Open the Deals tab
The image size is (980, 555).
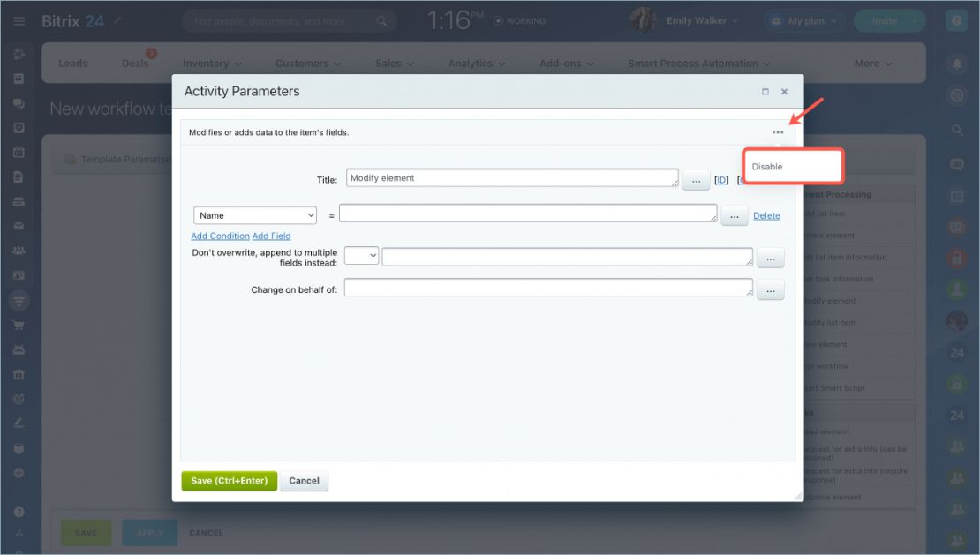click(136, 63)
